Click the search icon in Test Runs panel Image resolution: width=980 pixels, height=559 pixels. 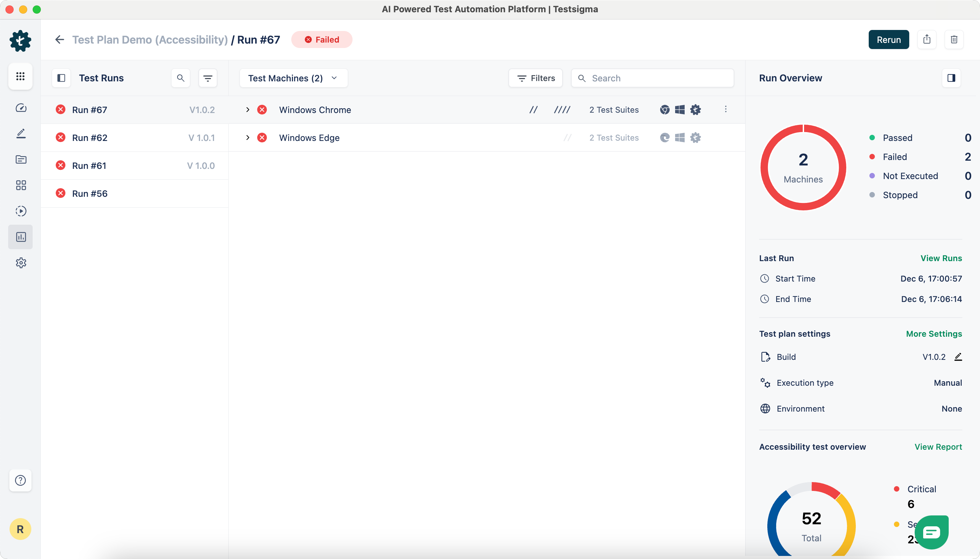point(181,78)
